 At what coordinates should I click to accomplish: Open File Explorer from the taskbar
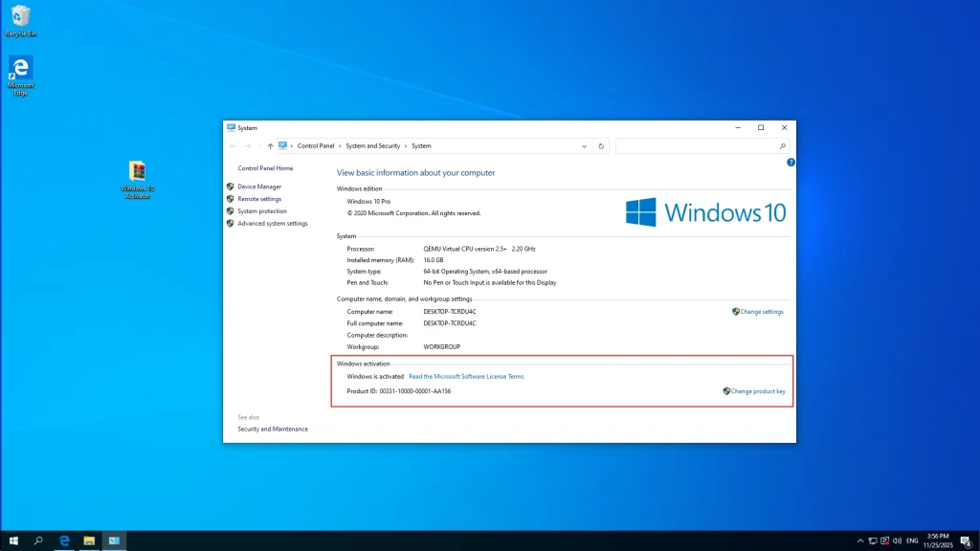tap(89, 540)
